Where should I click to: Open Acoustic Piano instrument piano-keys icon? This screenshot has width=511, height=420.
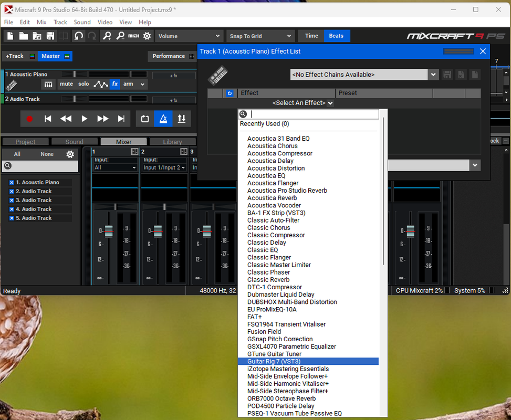pyautogui.click(x=48, y=85)
